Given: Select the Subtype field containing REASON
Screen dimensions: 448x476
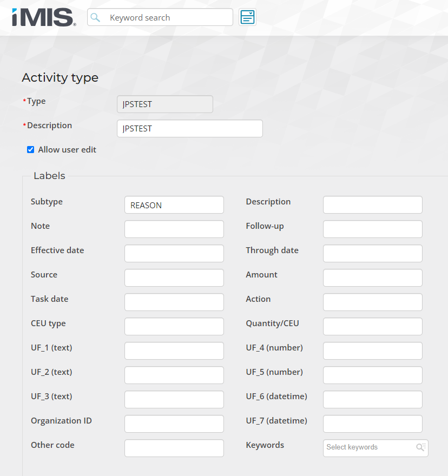Looking at the screenshot, I should (174, 205).
